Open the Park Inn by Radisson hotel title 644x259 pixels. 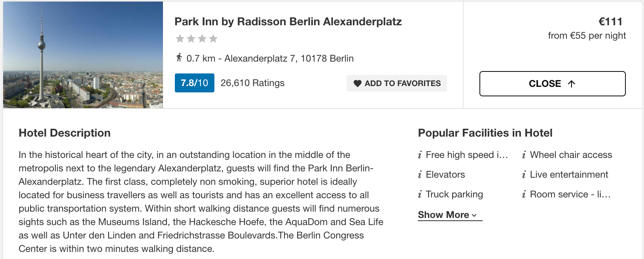tap(288, 21)
